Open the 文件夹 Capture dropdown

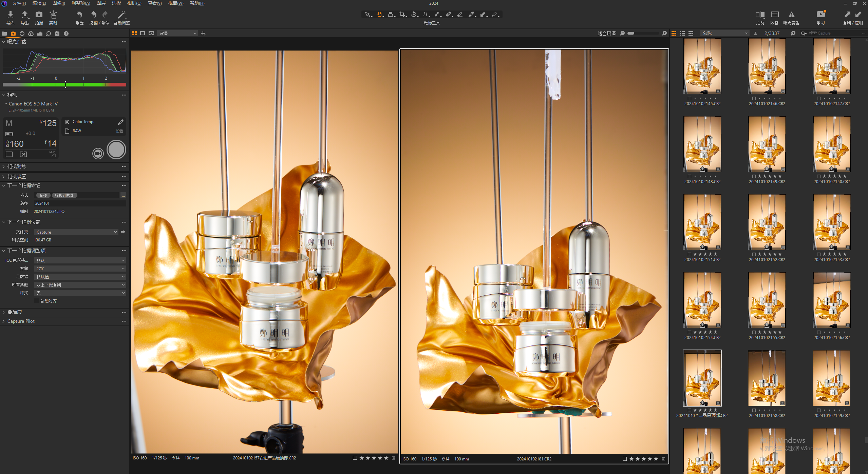pyautogui.click(x=76, y=232)
